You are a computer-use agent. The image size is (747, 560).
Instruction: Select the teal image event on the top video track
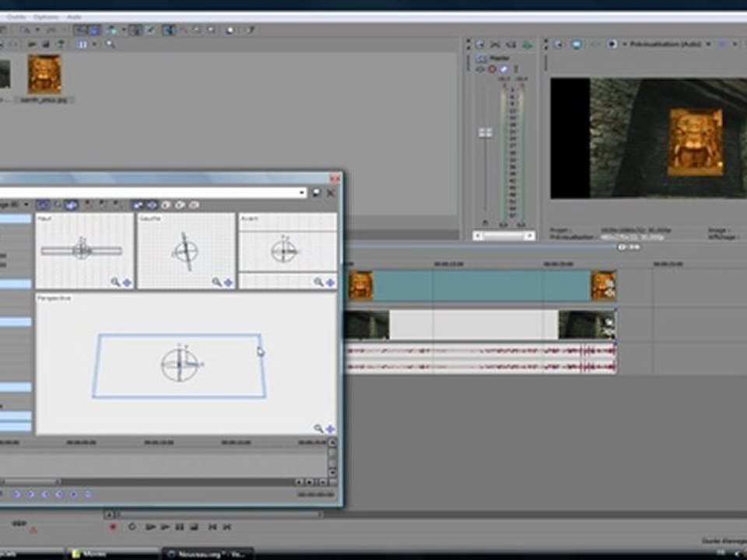pos(482,285)
